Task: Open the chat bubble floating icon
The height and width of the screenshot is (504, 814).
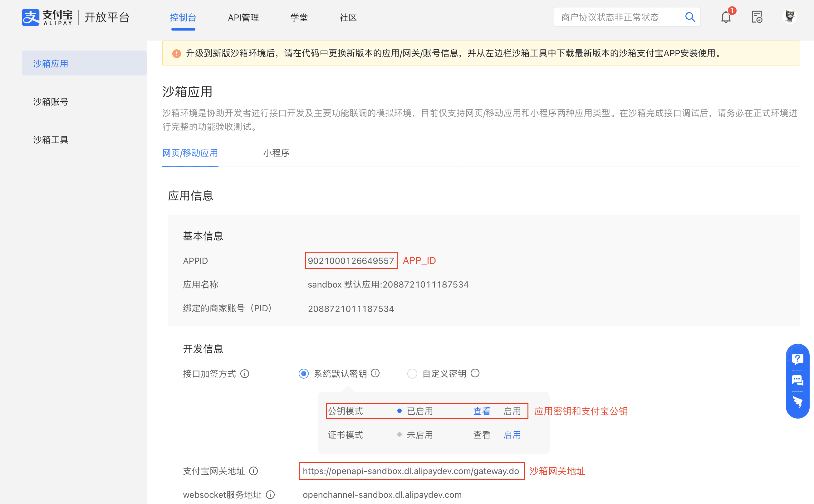Action: pos(797,380)
